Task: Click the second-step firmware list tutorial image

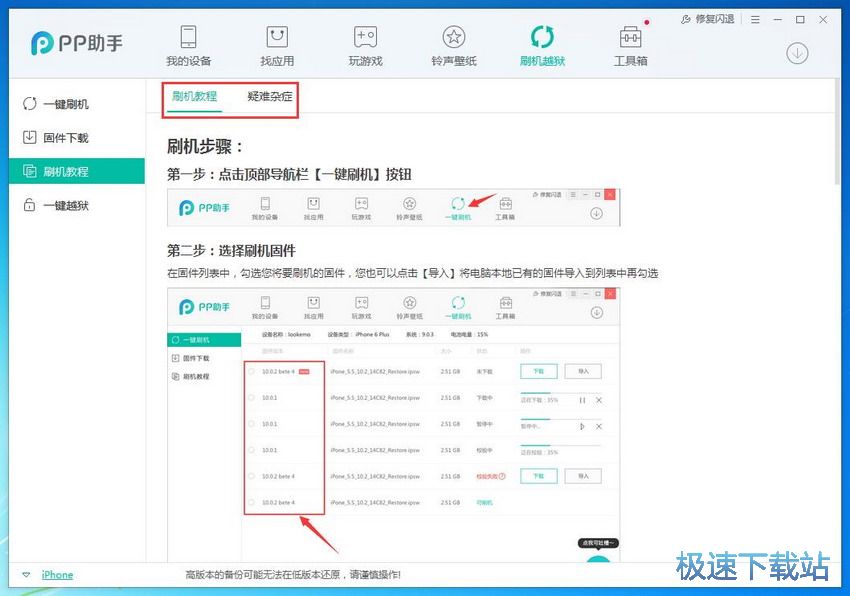Action: tap(394, 425)
